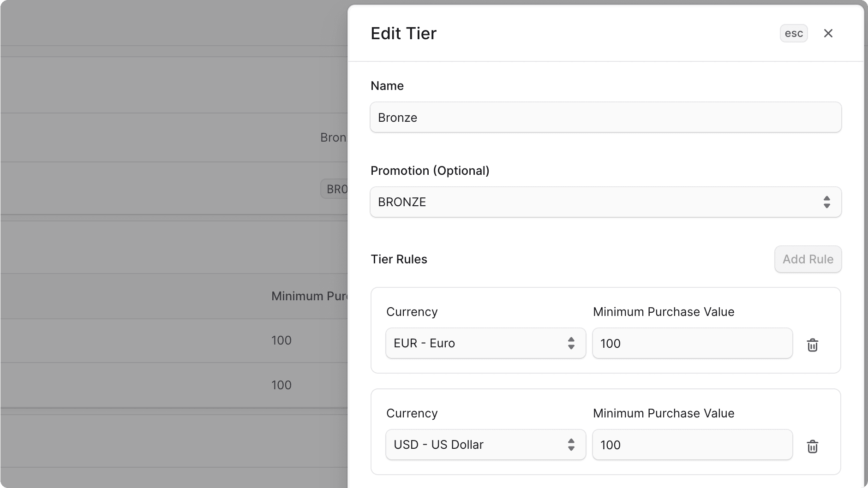
Task: Click the Minimum Purchase Value field for EUR
Action: pos(692,343)
